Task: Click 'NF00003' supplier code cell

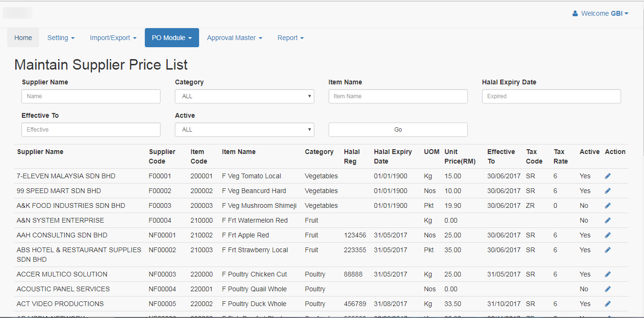Action: tap(162, 274)
